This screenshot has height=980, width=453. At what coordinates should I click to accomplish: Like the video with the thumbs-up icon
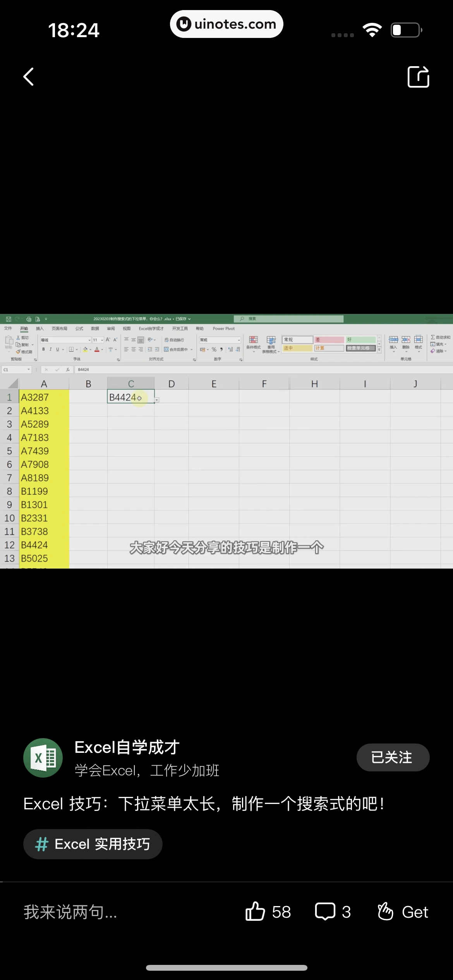[255, 911]
